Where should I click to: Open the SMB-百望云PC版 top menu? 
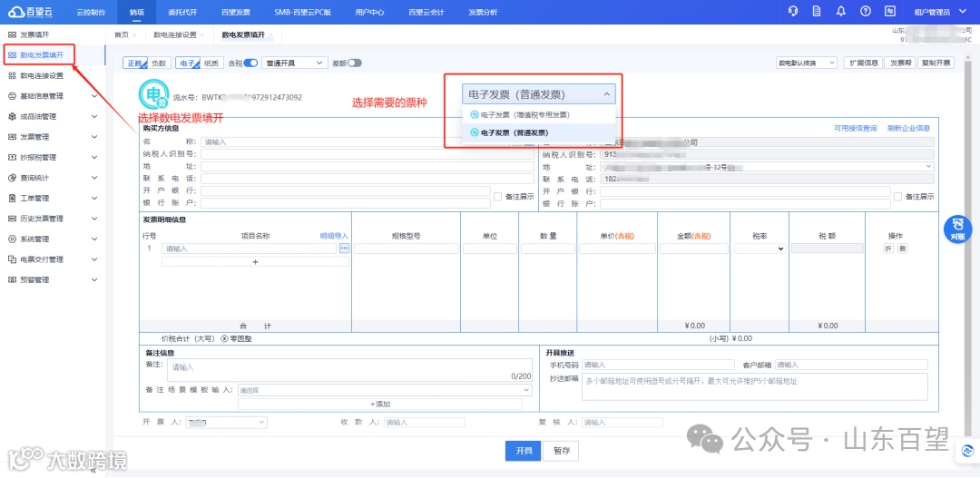click(x=302, y=12)
